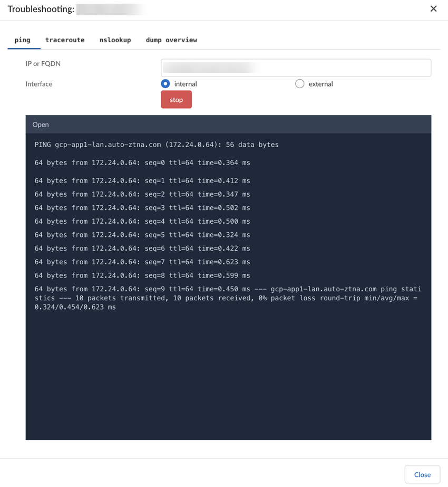This screenshot has height=487, width=448.
Task: Enable the internal interface radio button
Action: coord(164,83)
